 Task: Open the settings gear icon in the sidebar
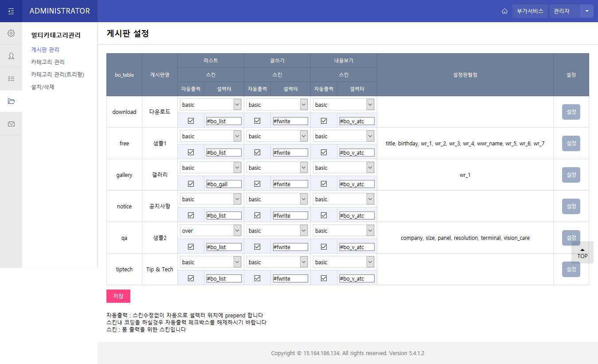pyautogui.click(x=11, y=33)
